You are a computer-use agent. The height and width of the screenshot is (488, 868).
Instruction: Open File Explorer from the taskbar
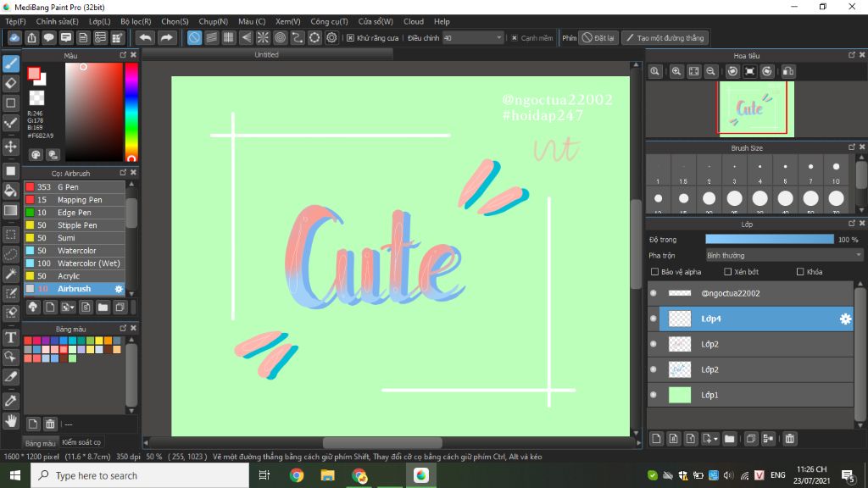[x=328, y=476]
